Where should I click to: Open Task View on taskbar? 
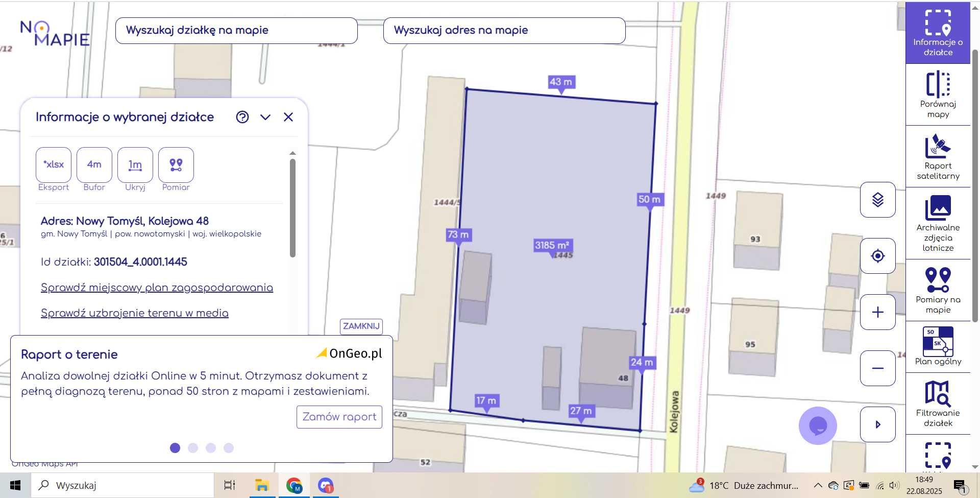[230, 485]
